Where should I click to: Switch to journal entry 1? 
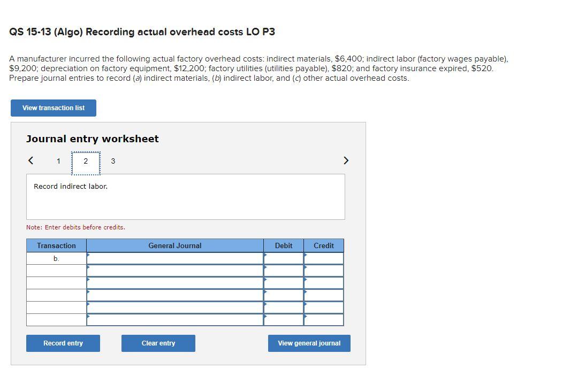pos(58,160)
